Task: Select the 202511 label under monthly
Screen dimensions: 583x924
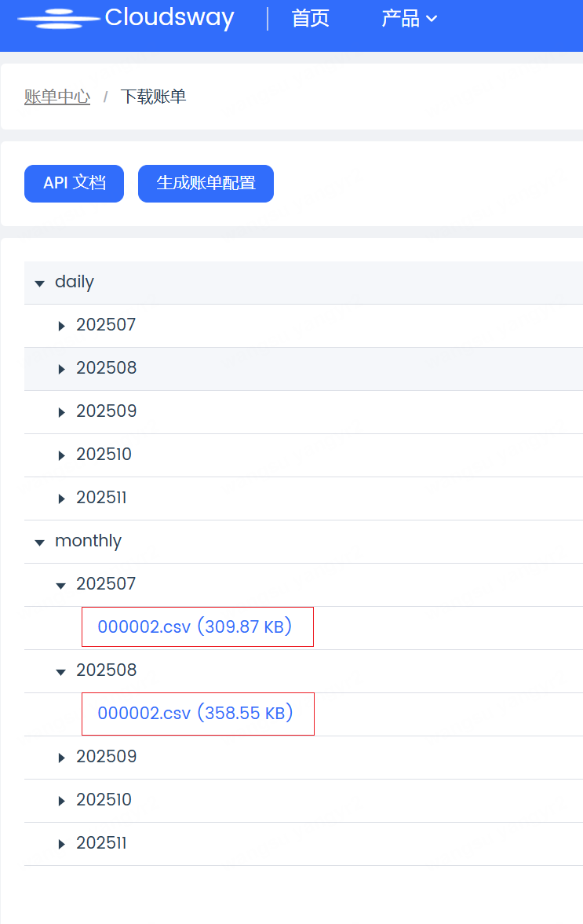Action: [x=101, y=842]
